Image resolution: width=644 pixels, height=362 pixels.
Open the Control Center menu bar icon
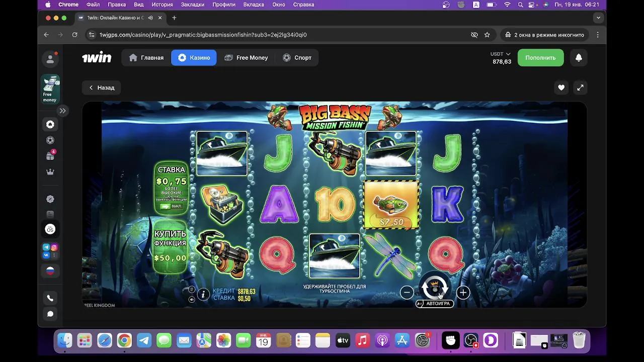tap(532, 5)
